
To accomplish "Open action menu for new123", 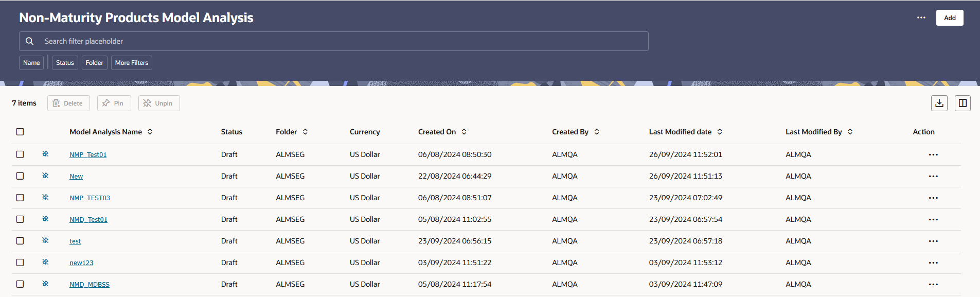I will coord(933,263).
